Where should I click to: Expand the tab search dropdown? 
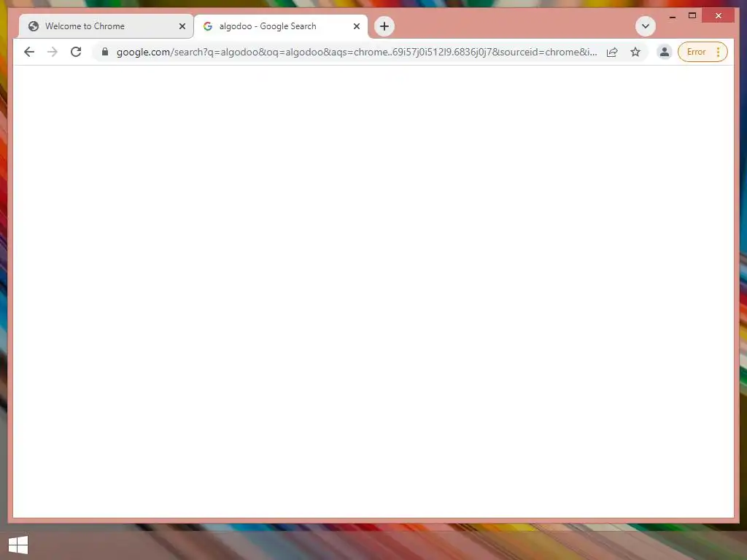(x=646, y=26)
